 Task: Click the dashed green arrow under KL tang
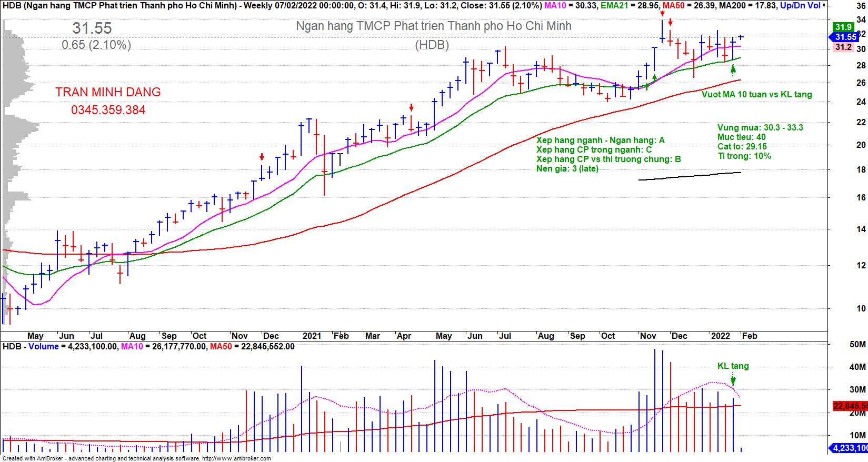(733, 379)
